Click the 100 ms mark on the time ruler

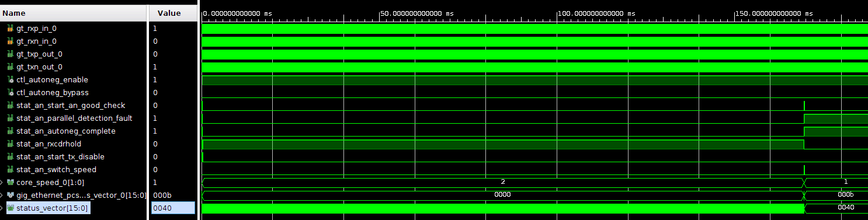tap(557, 13)
